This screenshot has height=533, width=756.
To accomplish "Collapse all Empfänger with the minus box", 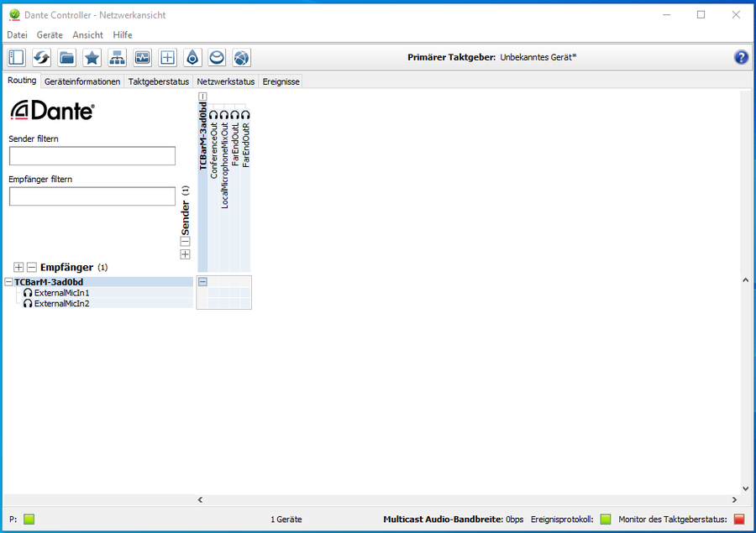I will click(x=32, y=267).
